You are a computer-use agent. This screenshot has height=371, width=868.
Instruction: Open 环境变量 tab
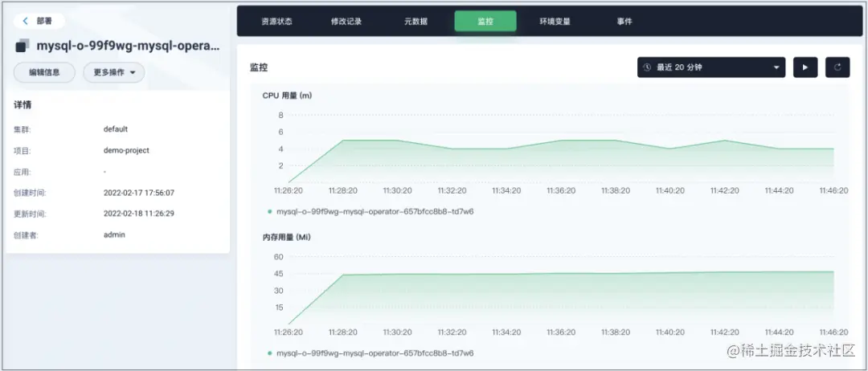pyautogui.click(x=555, y=22)
